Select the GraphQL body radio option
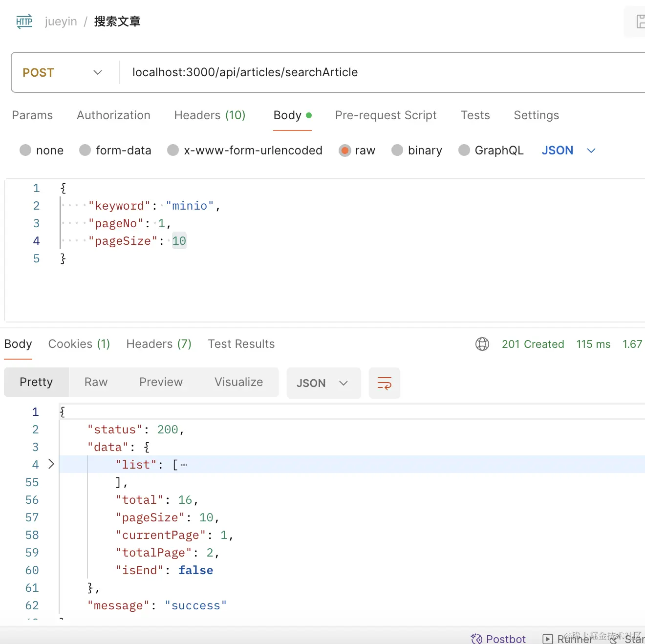645x644 pixels. coord(464,150)
